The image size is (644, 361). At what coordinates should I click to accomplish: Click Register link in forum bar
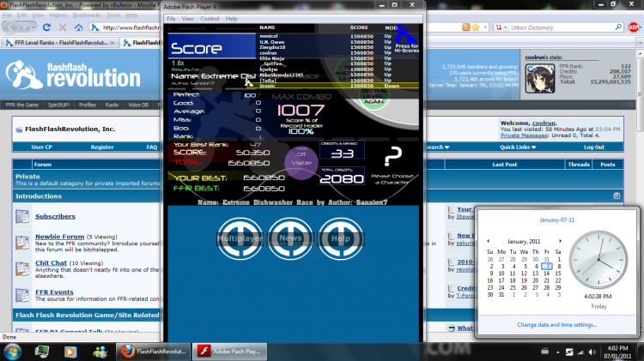(102, 147)
